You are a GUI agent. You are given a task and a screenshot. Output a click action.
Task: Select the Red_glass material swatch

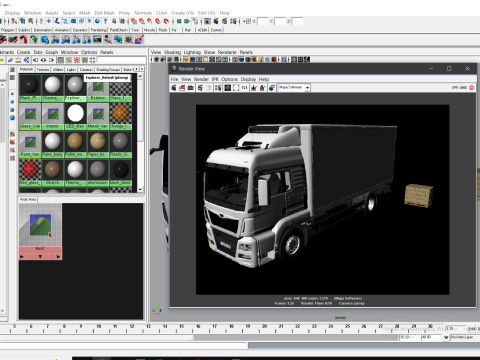(x=30, y=172)
